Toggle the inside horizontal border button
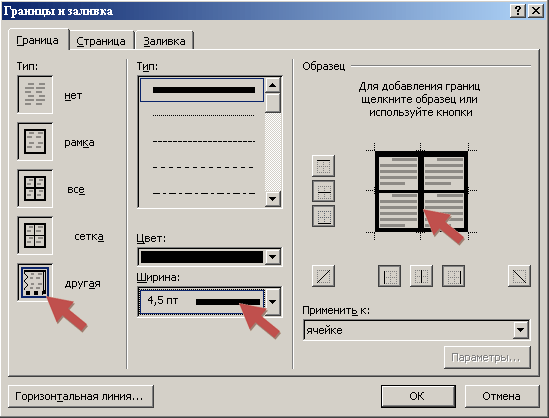The height and width of the screenshot is (418, 549). (323, 191)
